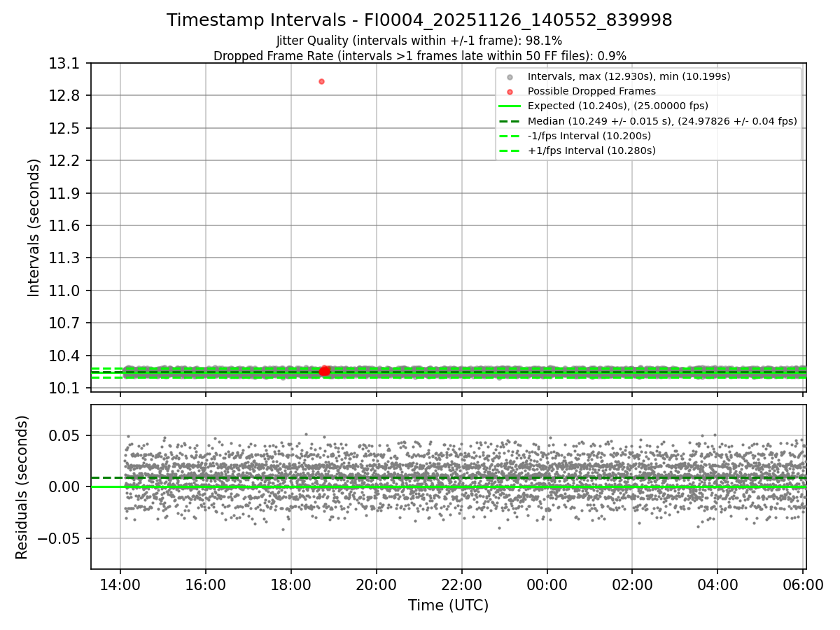
Task: Click the 18:00 time tick label
Action: [x=291, y=584]
